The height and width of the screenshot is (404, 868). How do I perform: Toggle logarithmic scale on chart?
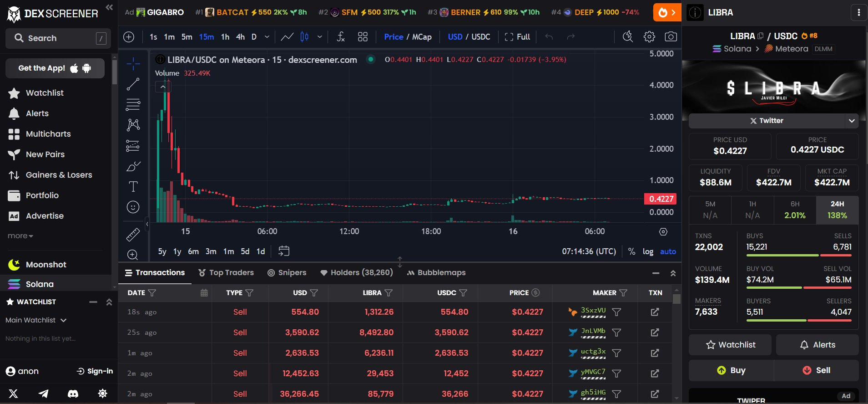coord(648,251)
